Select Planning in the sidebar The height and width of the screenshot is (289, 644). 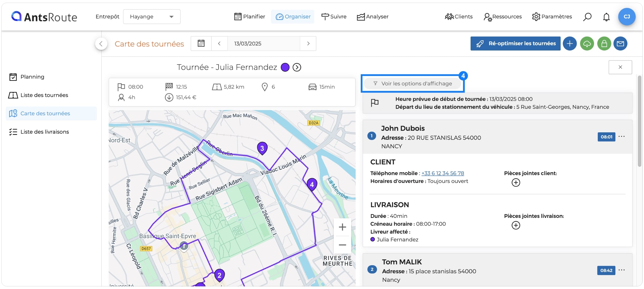coord(51,77)
